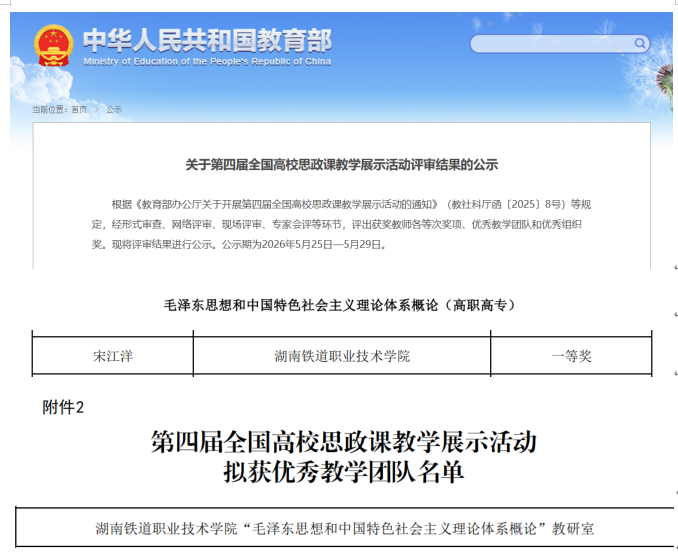Select the 一等奖 table cell
This screenshot has width=678, height=554.
[x=571, y=356]
